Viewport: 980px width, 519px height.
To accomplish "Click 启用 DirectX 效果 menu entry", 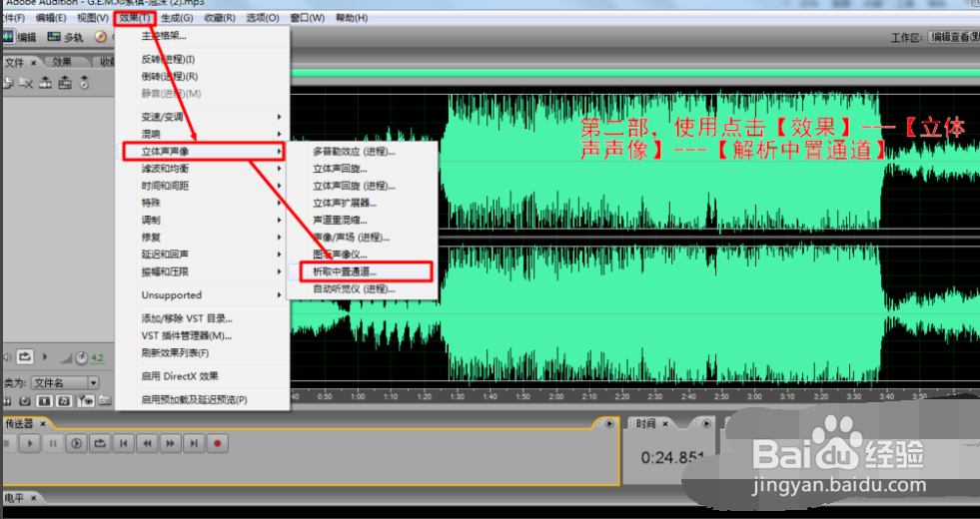I will [x=203, y=376].
